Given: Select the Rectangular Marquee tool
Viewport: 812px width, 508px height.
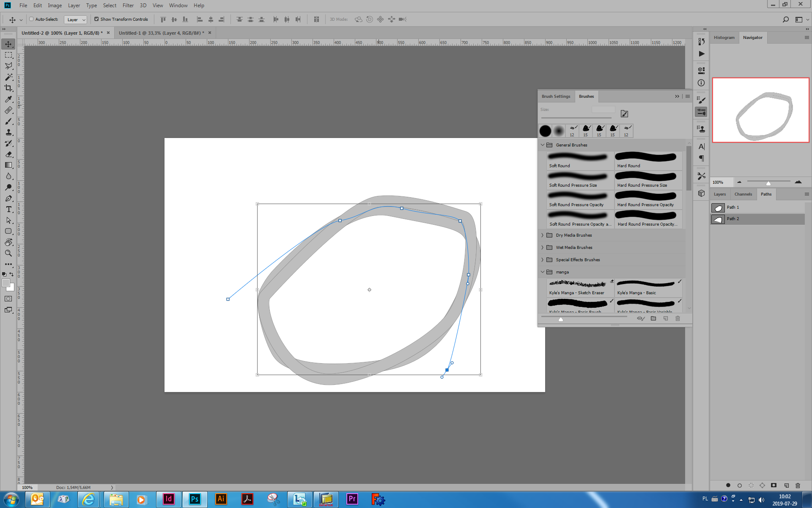Looking at the screenshot, I should coord(8,55).
